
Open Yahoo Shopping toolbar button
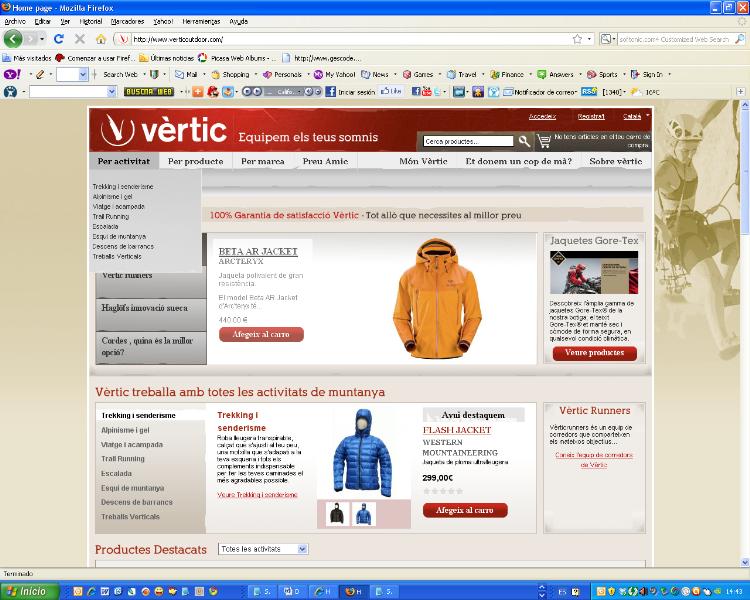231,74
